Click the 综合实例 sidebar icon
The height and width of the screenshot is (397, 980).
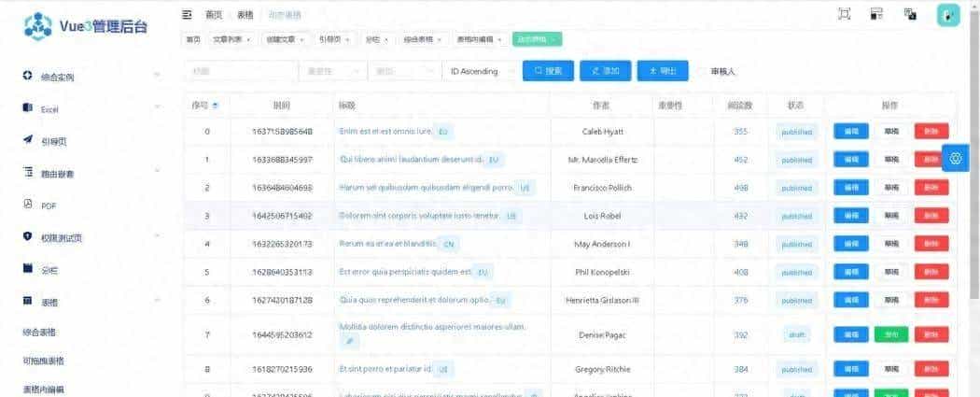pyautogui.click(x=27, y=76)
